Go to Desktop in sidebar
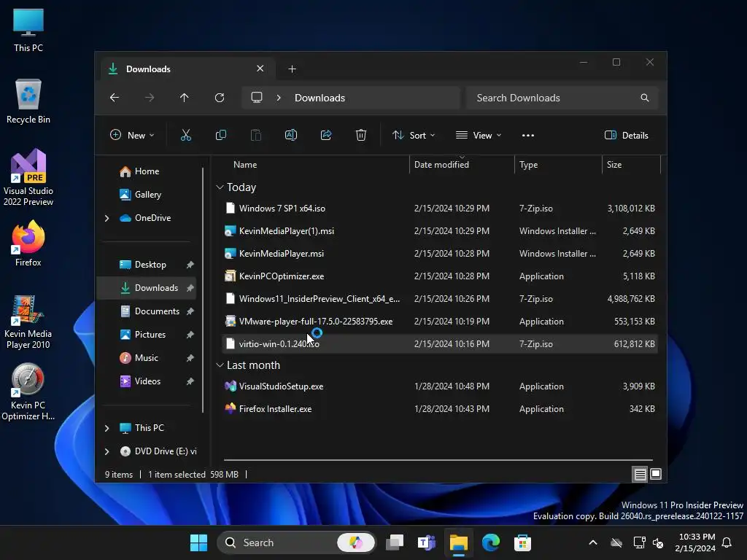Screen dimensions: 747x560 click(147, 265)
